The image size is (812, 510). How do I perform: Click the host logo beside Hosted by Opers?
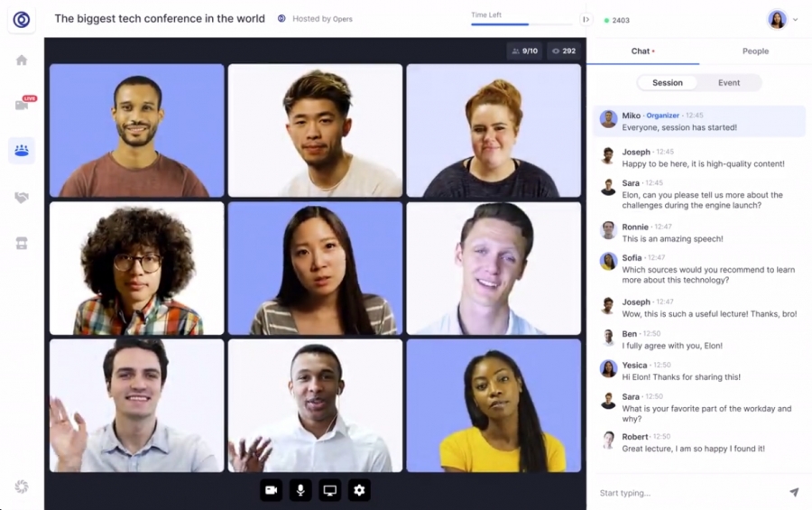point(281,19)
